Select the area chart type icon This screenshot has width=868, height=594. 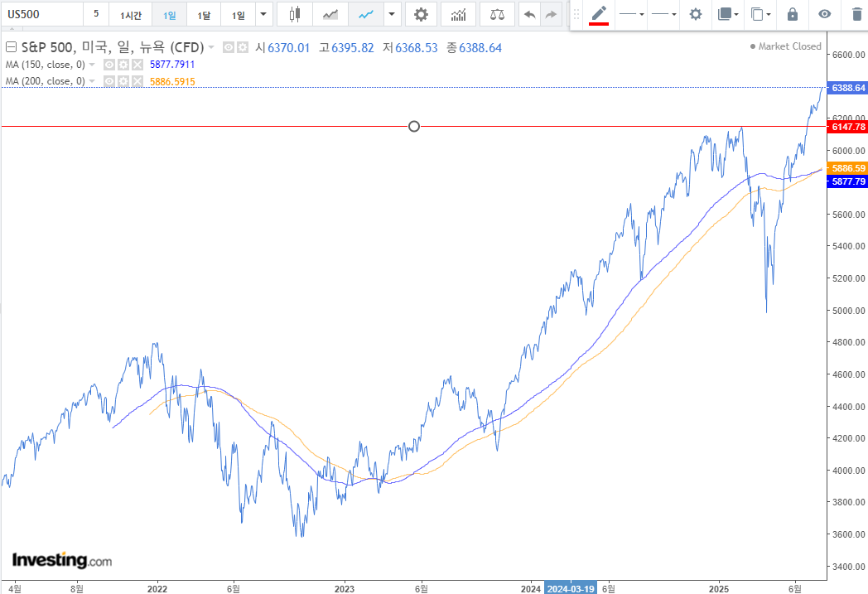pyautogui.click(x=330, y=14)
